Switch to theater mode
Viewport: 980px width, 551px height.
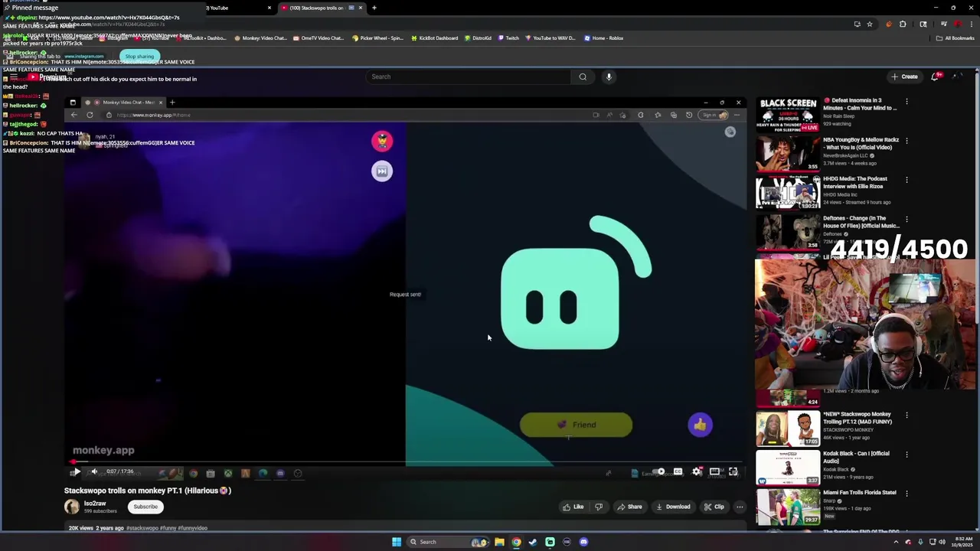[x=714, y=471]
